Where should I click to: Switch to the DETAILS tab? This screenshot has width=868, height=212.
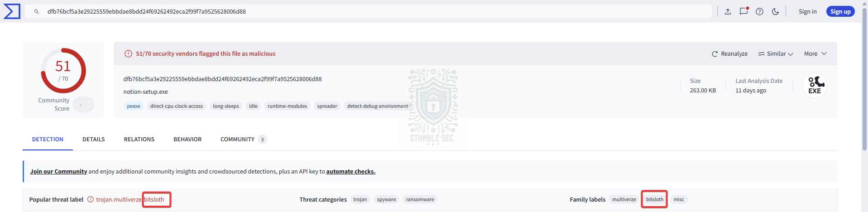point(94,140)
